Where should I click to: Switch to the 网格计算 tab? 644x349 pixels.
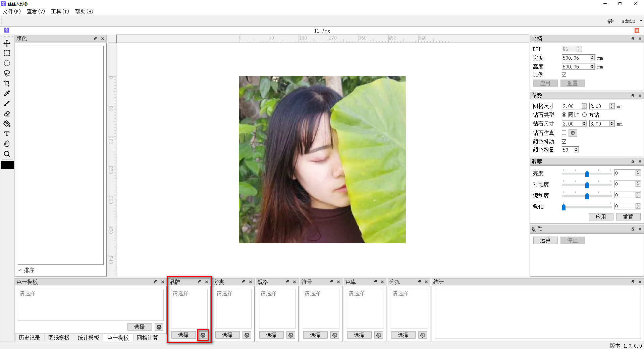coord(147,338)
